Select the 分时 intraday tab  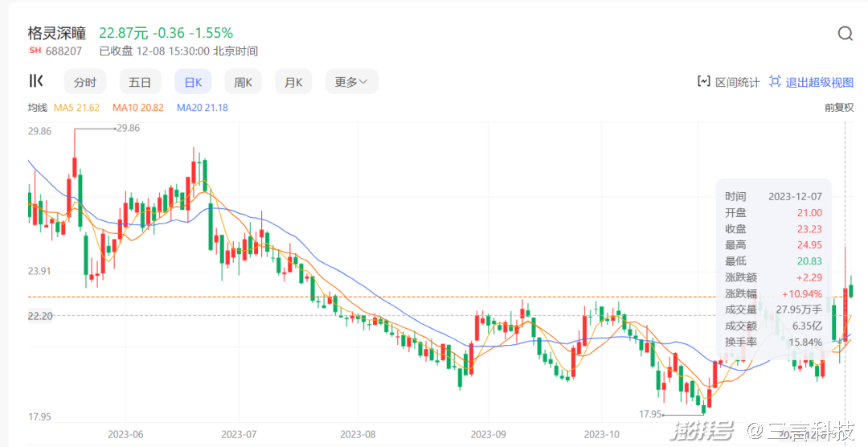click(84, 82)
